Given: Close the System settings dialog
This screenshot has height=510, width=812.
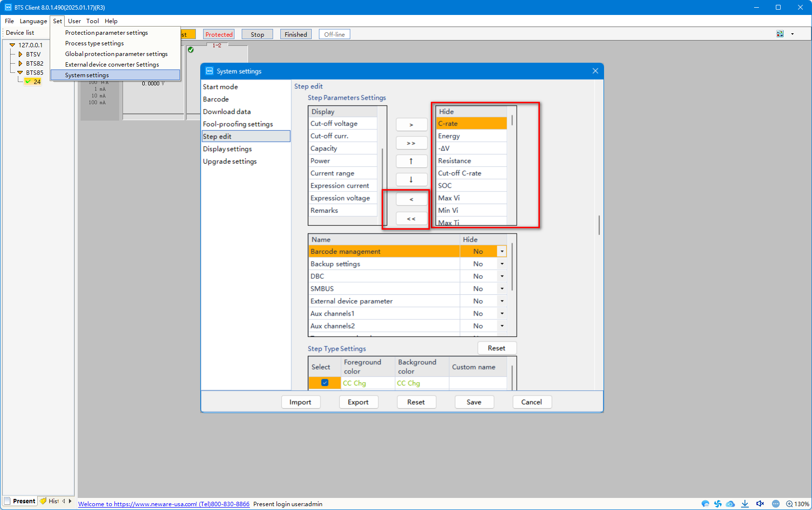Looking at the screenshot, I should point(595,71).
